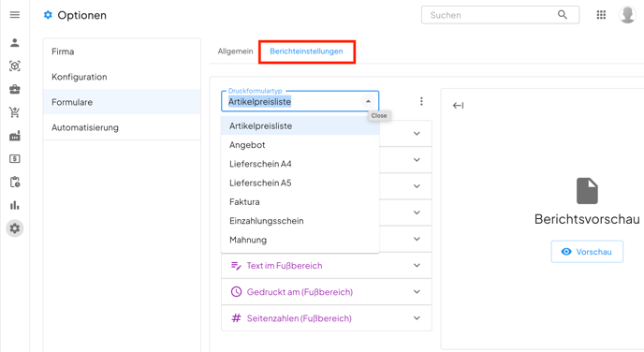Collapse preview with the arrow icon
The width and height of the screenshot is (644, 352).
click(458, 106)
